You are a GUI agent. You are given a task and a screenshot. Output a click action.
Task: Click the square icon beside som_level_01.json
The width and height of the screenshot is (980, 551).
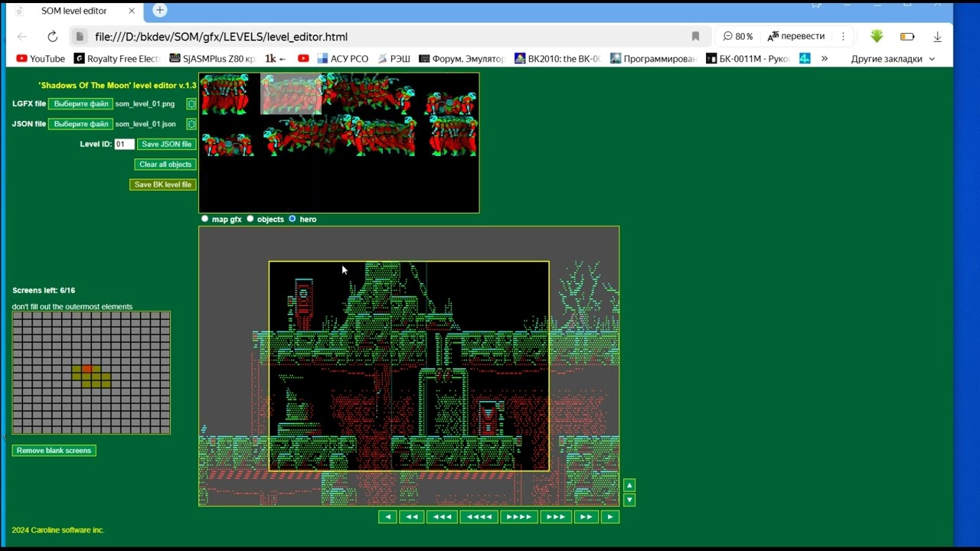[191, 124]
